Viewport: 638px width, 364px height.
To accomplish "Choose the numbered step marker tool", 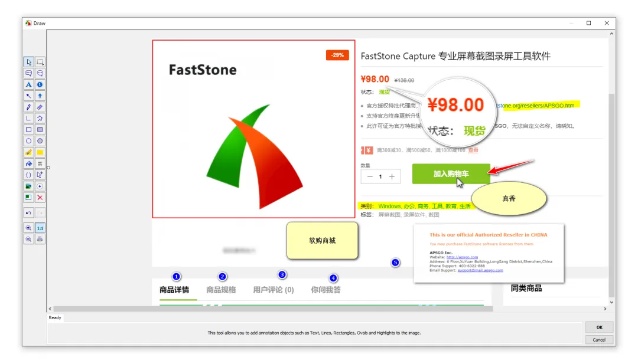I will pos(40,84).
